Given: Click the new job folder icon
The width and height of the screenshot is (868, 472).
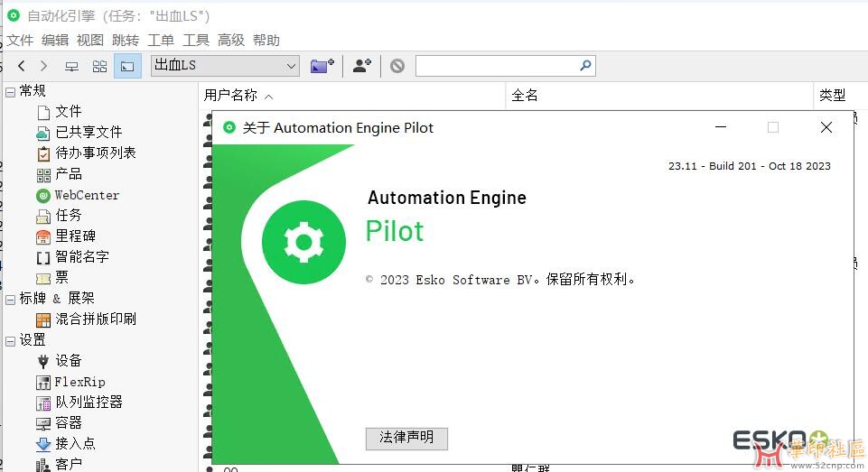Looking at the screenshot, I should [322, 66].
